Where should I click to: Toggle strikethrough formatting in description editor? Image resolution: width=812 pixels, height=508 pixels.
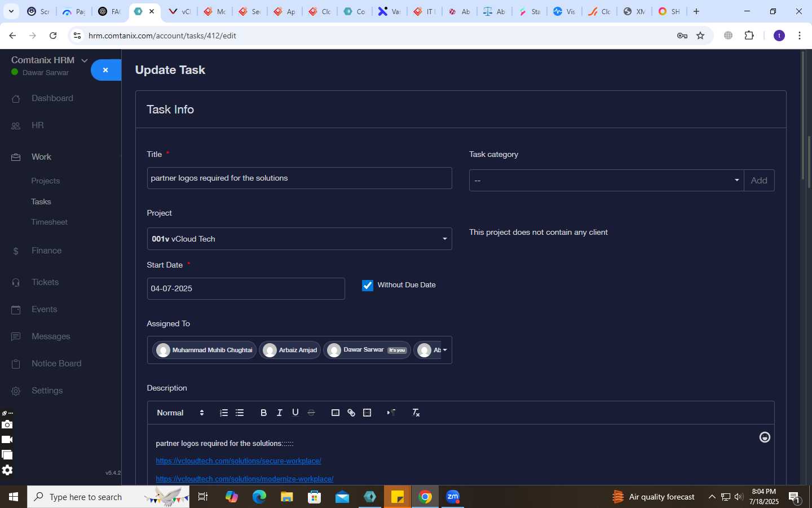(x=311, y=413)
